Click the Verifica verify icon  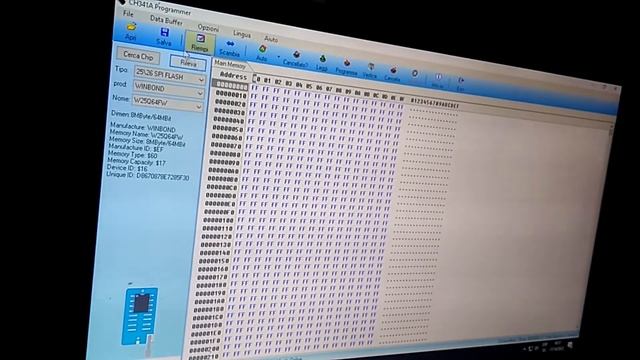pyautogui.click(x=370, y=71)
